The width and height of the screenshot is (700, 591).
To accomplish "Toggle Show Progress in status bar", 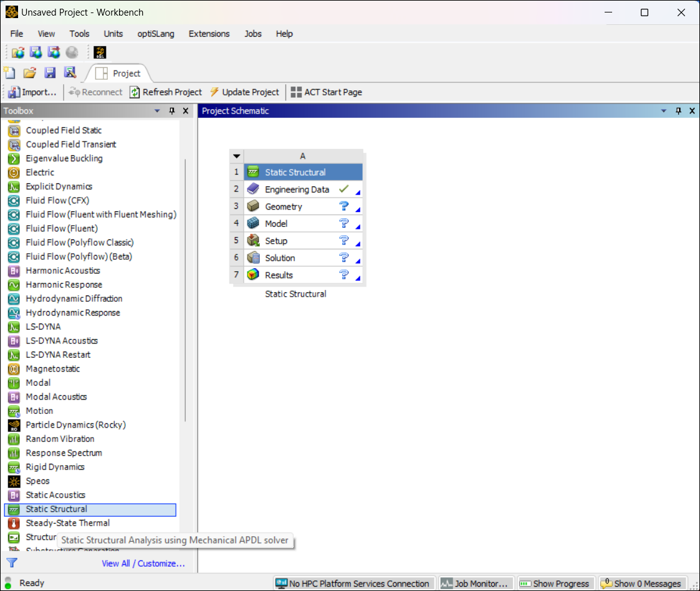I will point(555,584).
